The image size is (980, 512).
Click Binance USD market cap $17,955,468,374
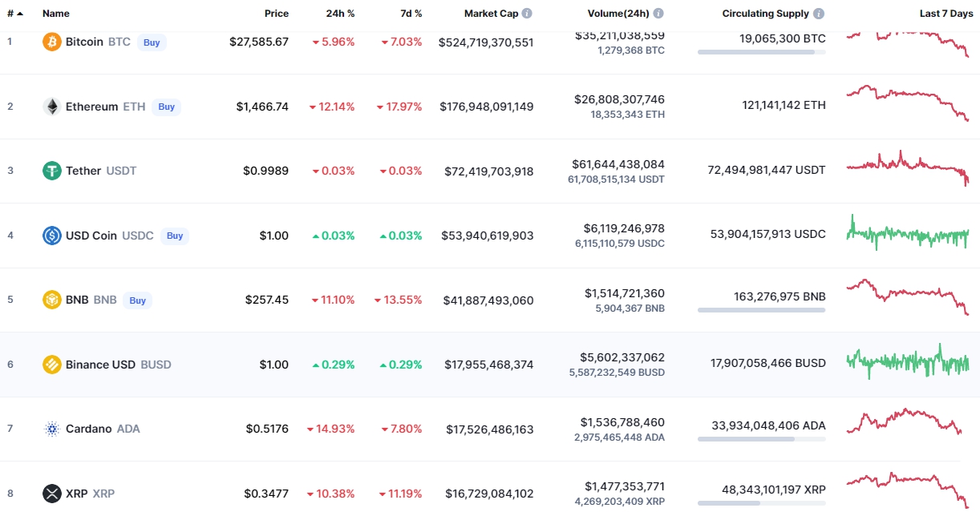pyautogui.click(x=489, y=365)
